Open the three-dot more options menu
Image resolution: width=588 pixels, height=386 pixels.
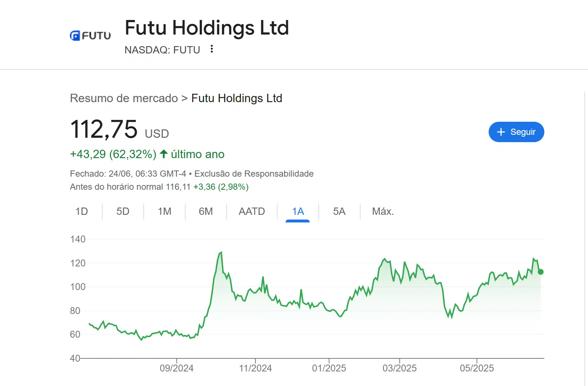point(212,49)
